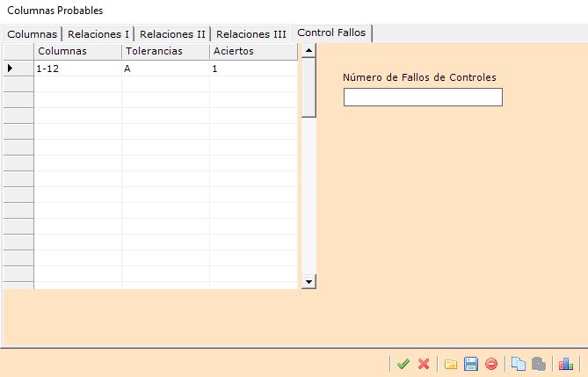This screenshot has height=377, width=588.
Task: Click the Aciertos column header
Action: pyautogui.click(x=253, y=51)
